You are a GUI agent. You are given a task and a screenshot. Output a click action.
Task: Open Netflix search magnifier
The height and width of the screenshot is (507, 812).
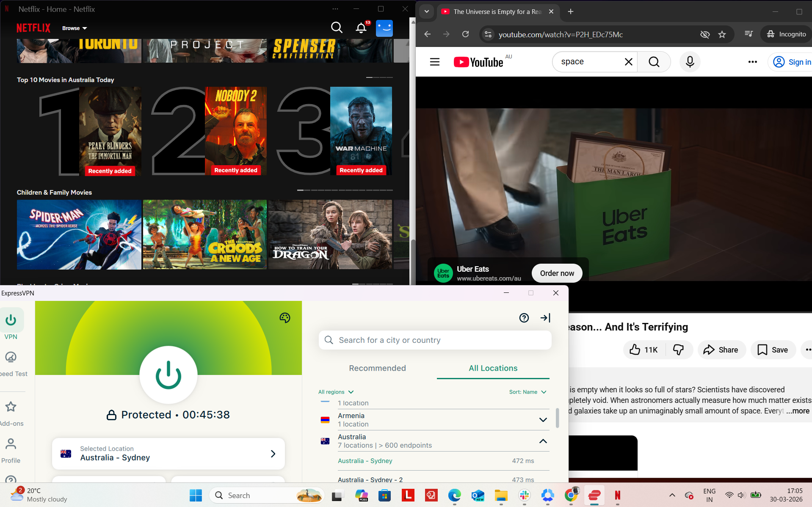click(x=337, y=28)
